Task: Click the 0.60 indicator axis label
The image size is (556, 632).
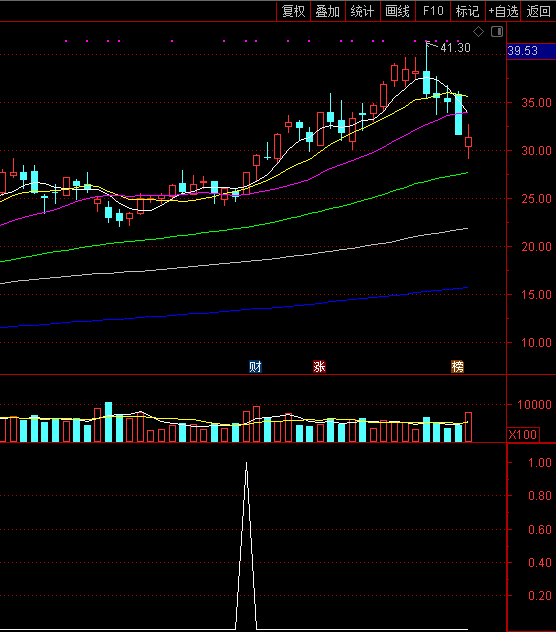Action: (540, 529)
